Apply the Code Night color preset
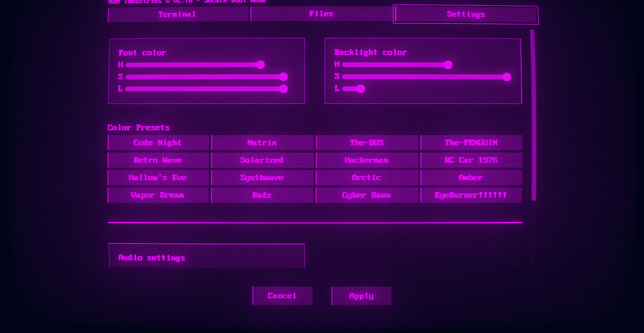644x333 pixels. coord(158,143)
